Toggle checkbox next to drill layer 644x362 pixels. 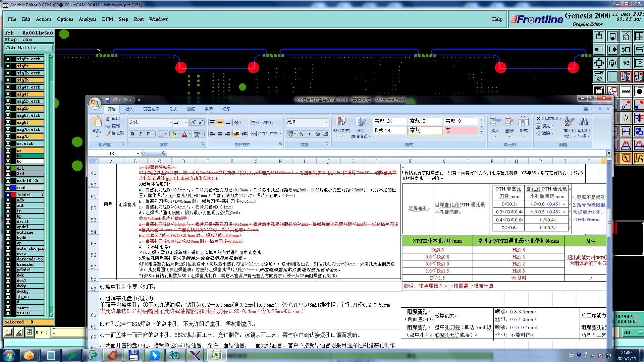[8, 222]
